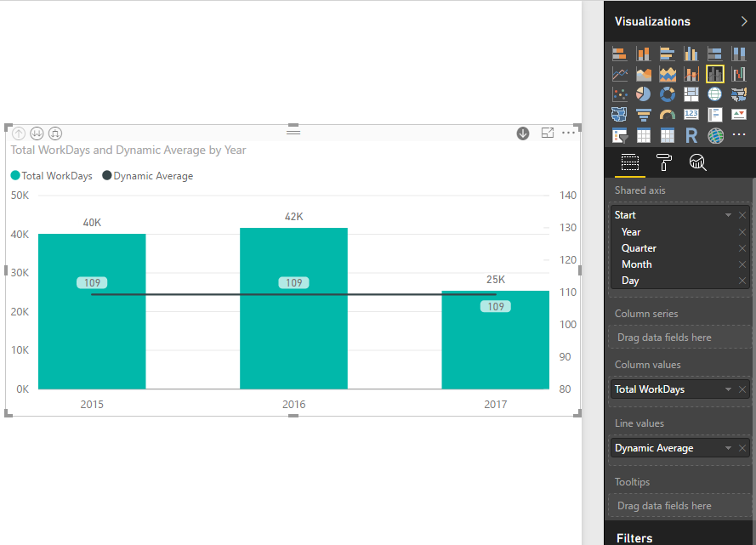The width and height of the screenshot is (756, 545).
Task: Pick the pie chart visualization
Action: (x=643, y=94)
